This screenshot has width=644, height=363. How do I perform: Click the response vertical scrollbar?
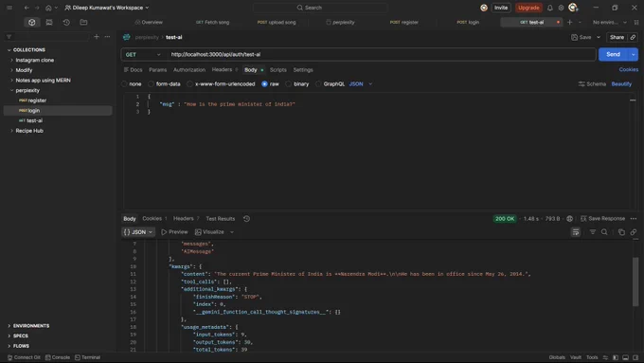pyautogui.click(x=635, y=281)
